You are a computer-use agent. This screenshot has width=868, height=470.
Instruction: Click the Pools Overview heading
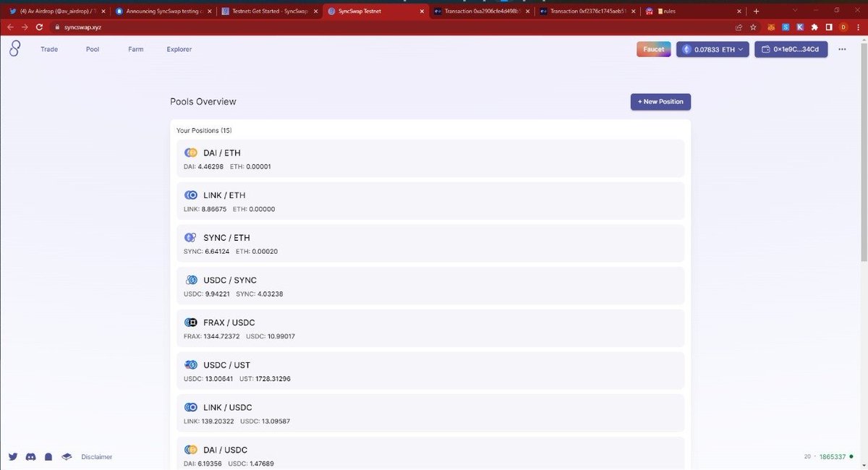click(x=203, y=102)
